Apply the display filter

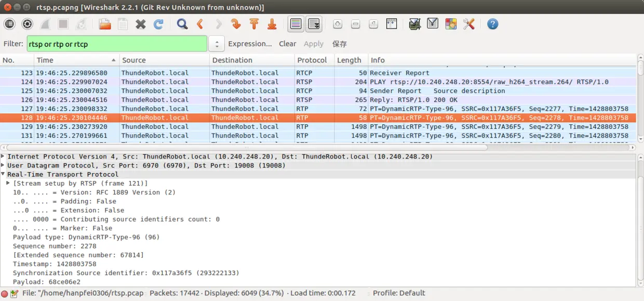click(x=314, y=44)
